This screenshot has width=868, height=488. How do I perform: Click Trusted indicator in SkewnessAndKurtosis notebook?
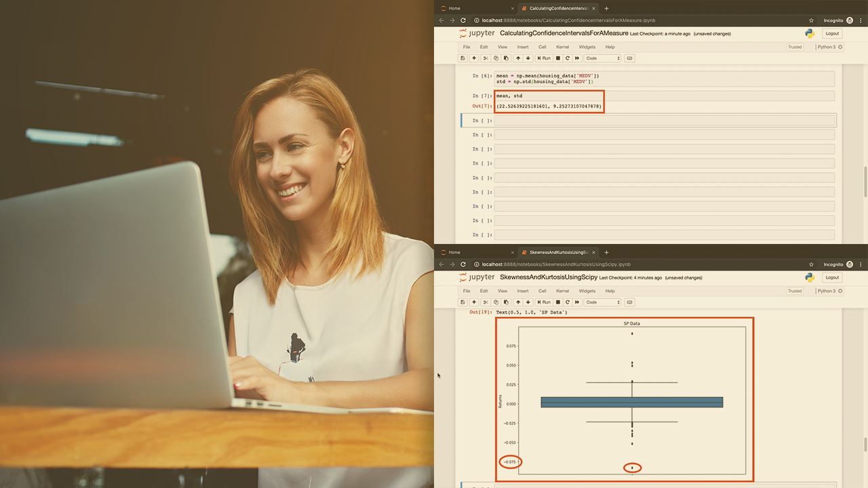point(795,291)
